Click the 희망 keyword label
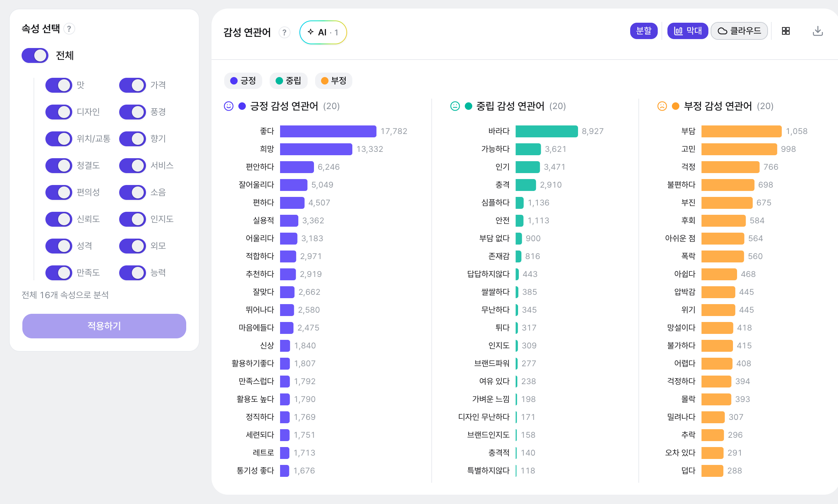 pyautogui.click(x=267, y=149)
